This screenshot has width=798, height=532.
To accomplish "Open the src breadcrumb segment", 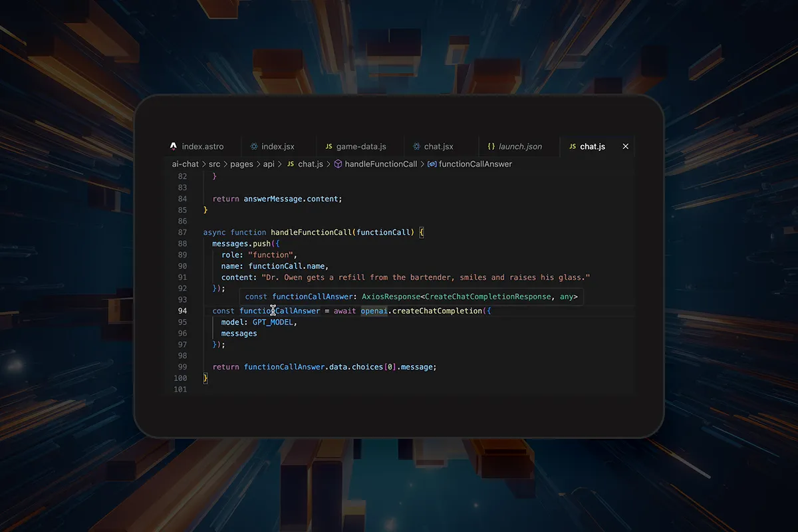I will click(214, 164).
